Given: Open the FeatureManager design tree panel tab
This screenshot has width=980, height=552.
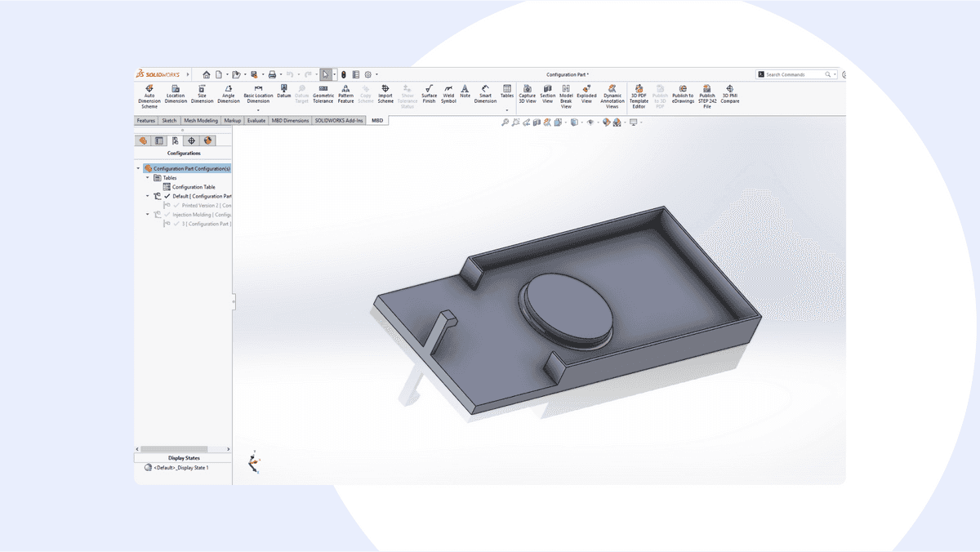Looking at the screenshot, I should [143, 141].
